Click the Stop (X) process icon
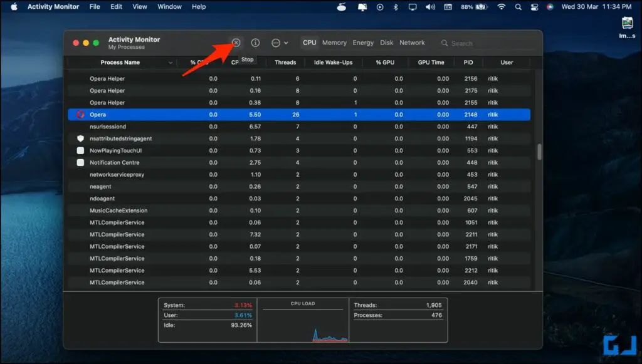Screen dimensions: 642x364 coord(236,43)
